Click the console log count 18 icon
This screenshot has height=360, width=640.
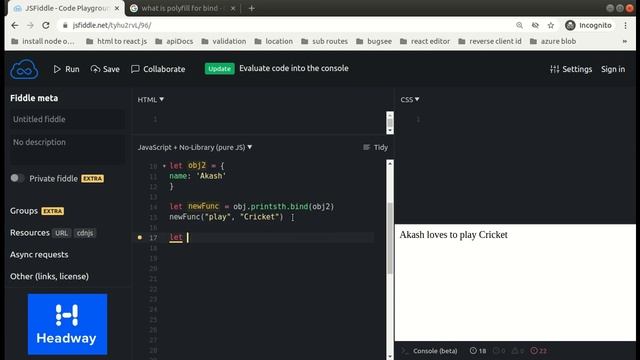[478, 351]
